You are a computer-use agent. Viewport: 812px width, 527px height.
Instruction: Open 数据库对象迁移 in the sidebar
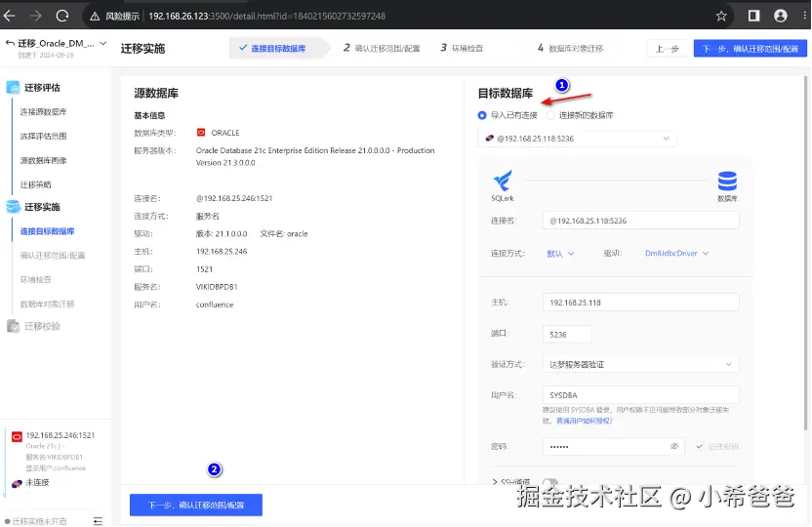pyautogui.click(x=47, y=304)
